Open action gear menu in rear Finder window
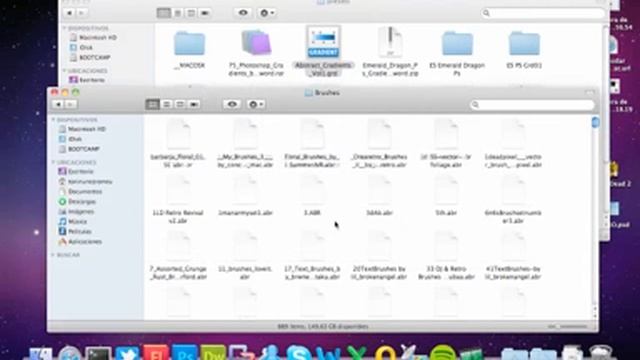This screenshot has height=360, width=640. [x=267, y=13]
